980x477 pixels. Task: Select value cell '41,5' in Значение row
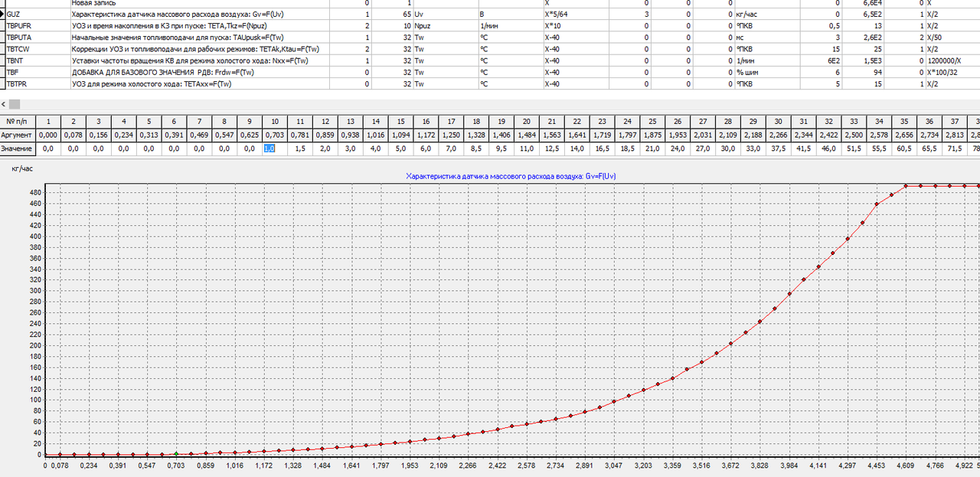click(803, 149)
